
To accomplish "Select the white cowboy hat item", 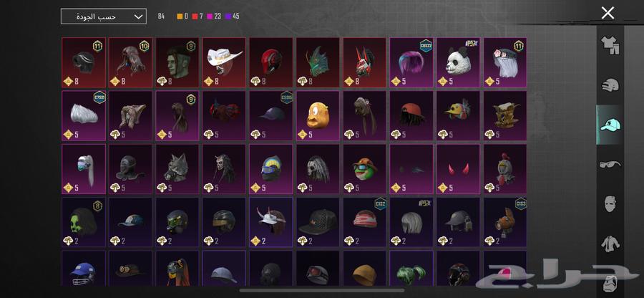I will coord(224,62).
